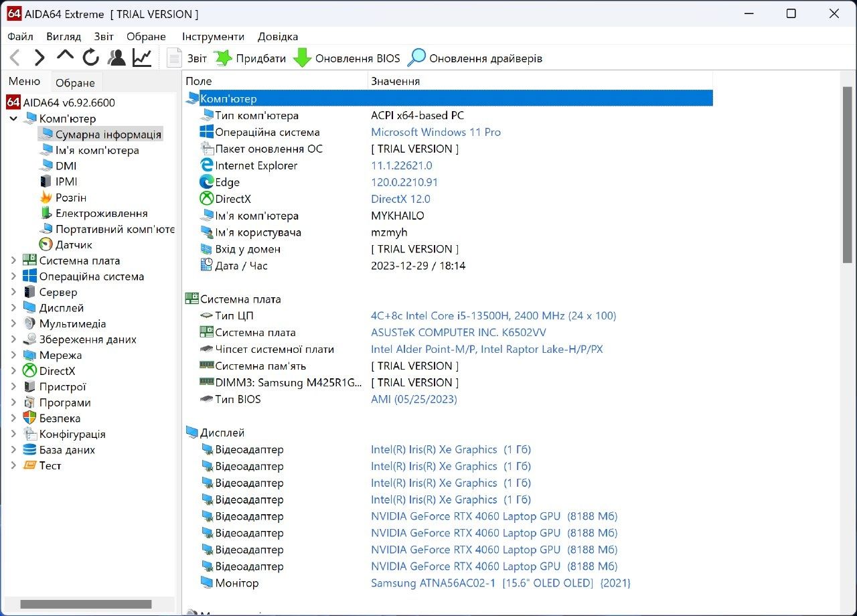Expand the Операційна система tree node

(x=13, y=277)
